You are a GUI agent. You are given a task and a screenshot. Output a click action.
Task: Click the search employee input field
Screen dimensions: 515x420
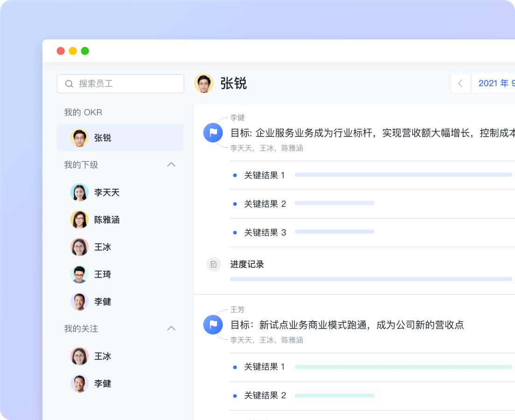[120, 84]
